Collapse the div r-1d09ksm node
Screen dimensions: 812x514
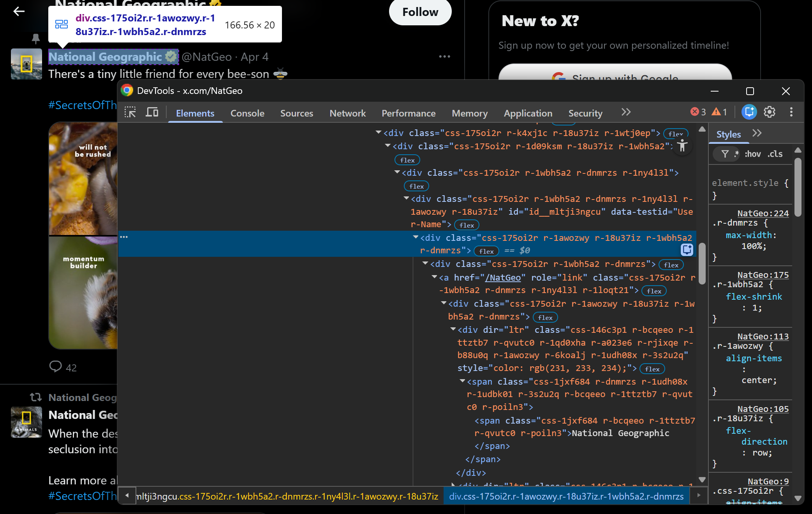point(388,145)
